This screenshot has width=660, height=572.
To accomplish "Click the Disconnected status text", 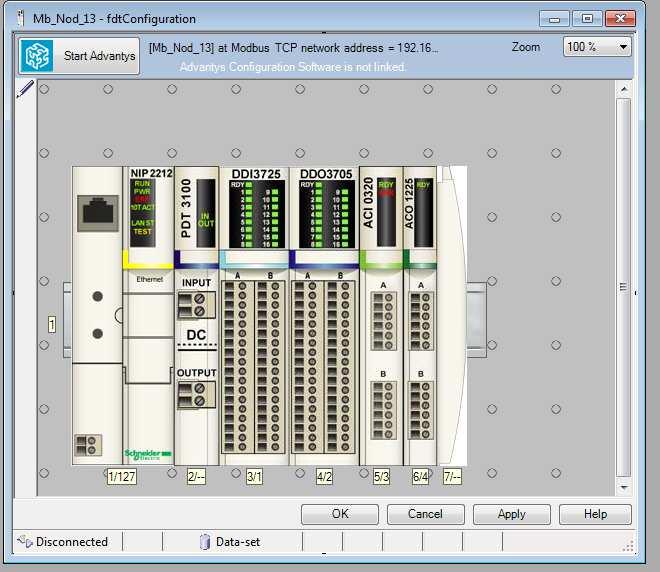I will (x=72, y=542).
